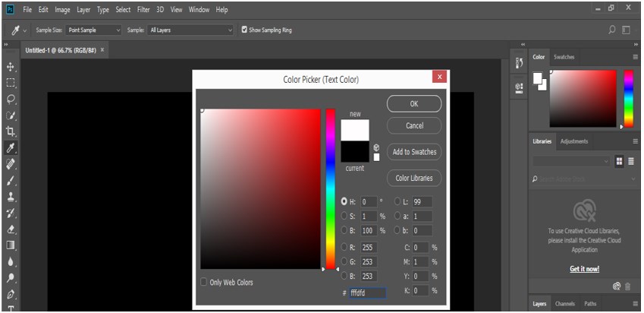Select the L lightness radio button
The height and width of the screenshot is (313, 644).
coord(397,201)
